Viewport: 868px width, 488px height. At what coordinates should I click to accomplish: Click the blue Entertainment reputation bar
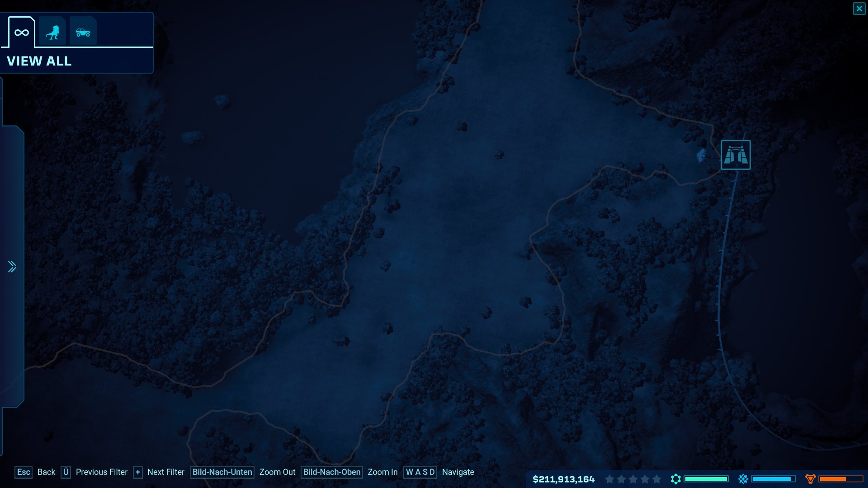point(773,479)
